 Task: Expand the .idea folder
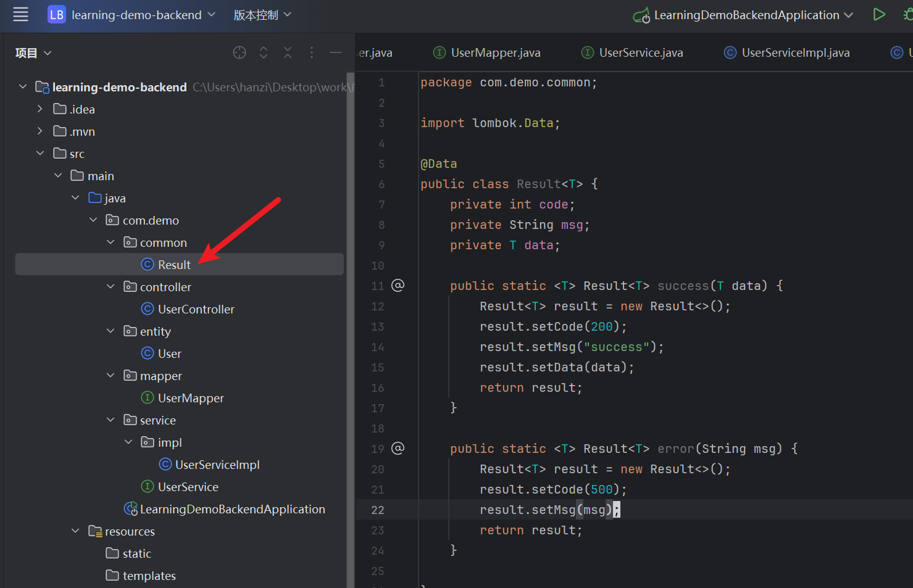tap(40, 109)
